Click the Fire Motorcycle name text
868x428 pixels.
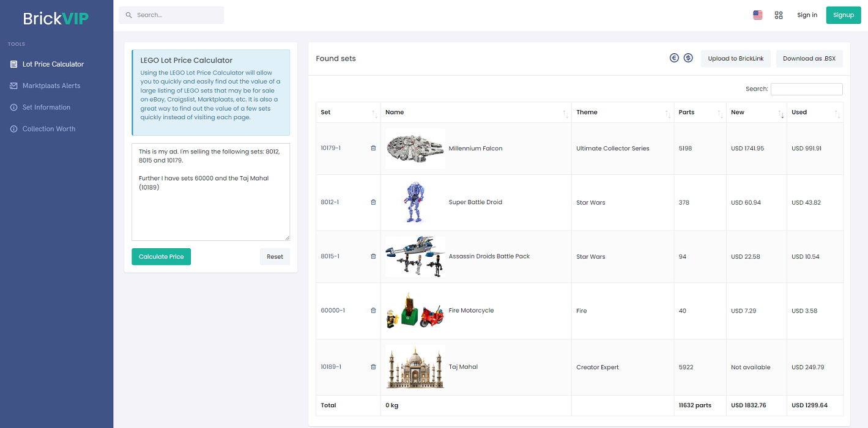(x=471, y=311)
